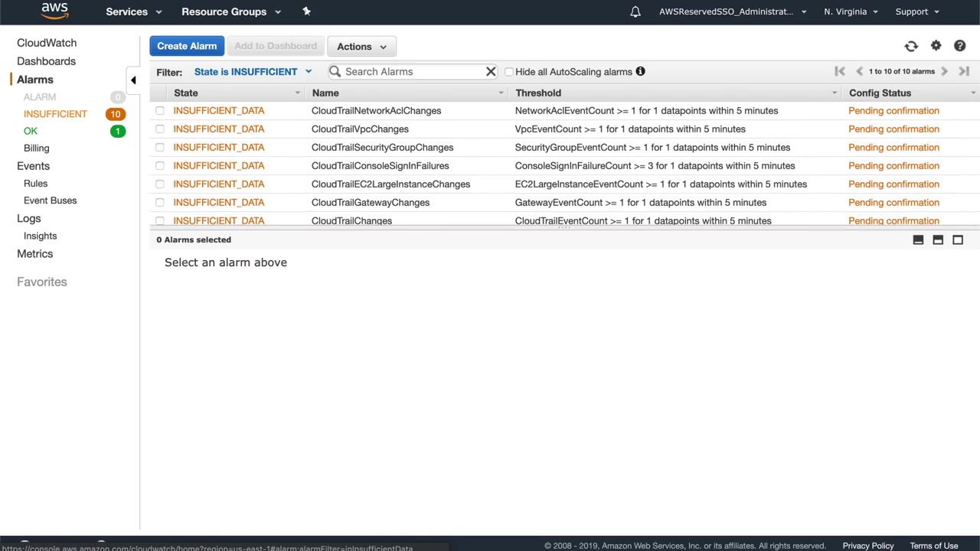
Task: Maximize the alarm details pane
Action: pyautogui.click(x=957, y=240)
